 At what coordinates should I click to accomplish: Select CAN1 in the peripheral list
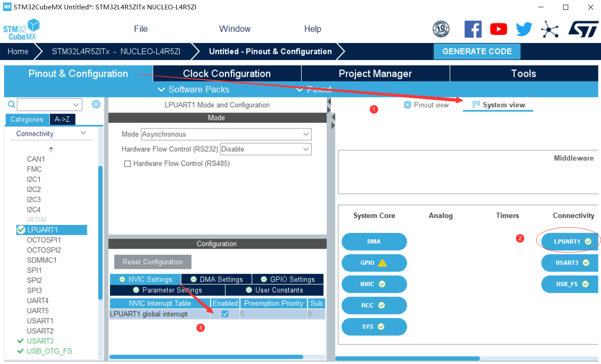click(x=36, y=159)
